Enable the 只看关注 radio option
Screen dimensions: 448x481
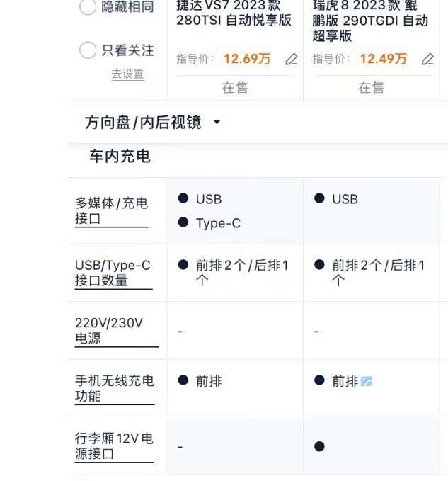point(88,50)
